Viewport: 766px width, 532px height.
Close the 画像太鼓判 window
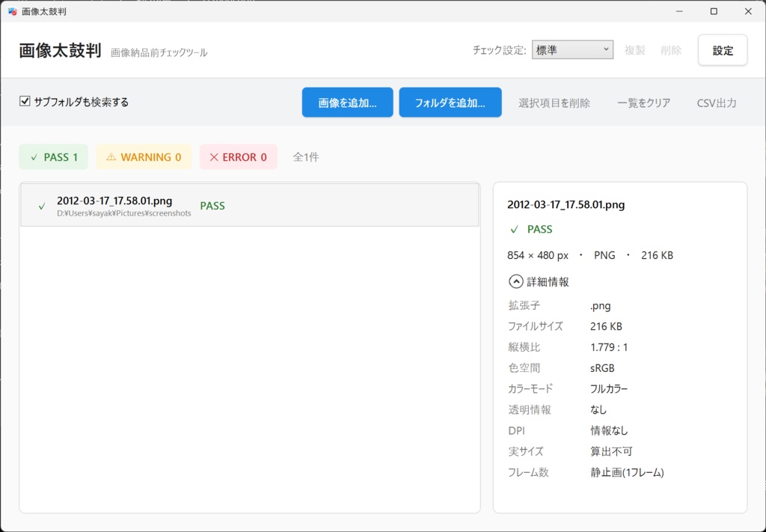pos(748,11)
